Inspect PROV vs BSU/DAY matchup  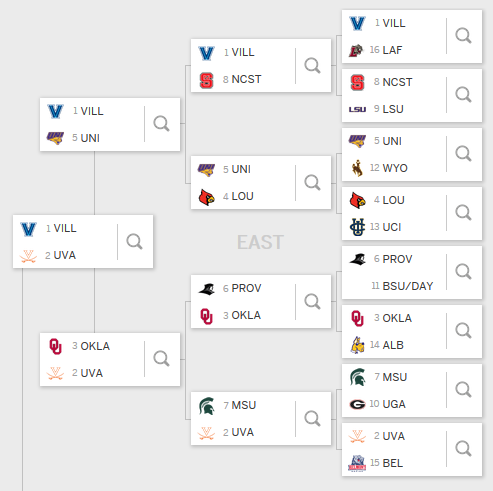point(463,272)
